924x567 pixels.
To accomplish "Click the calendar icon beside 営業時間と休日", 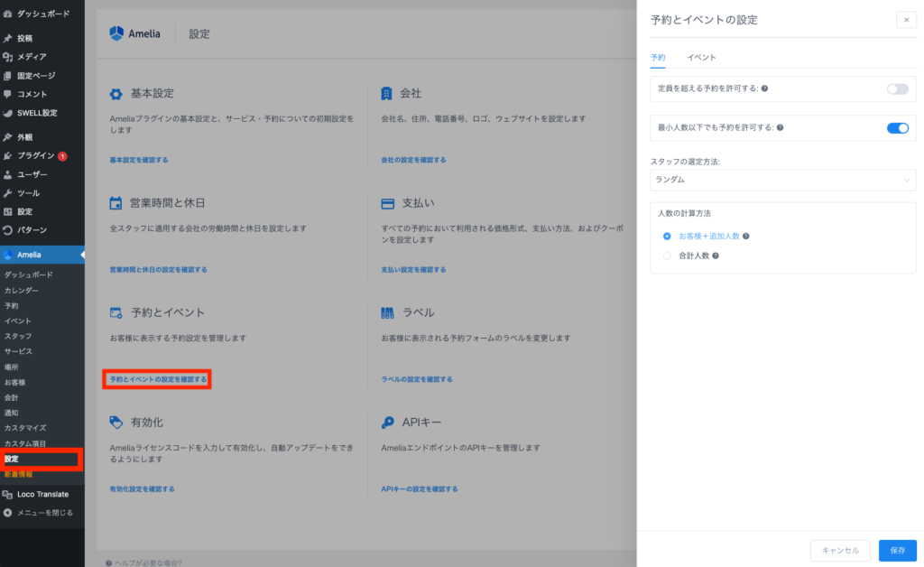I will click(115, 203).
